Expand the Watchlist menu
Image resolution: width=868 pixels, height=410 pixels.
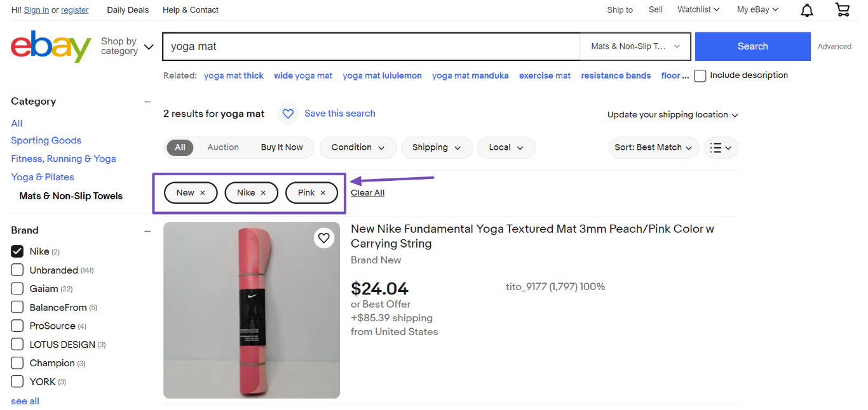click(x=698, y=10)
